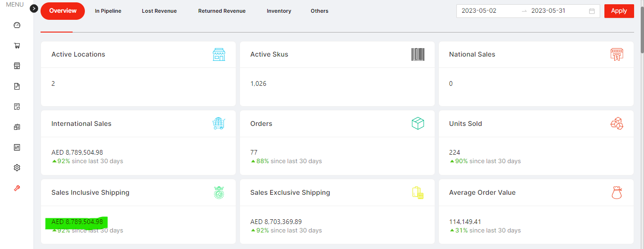644x249 pixels.
Task: Select the Overview pill button
Action: pos(63,11)
